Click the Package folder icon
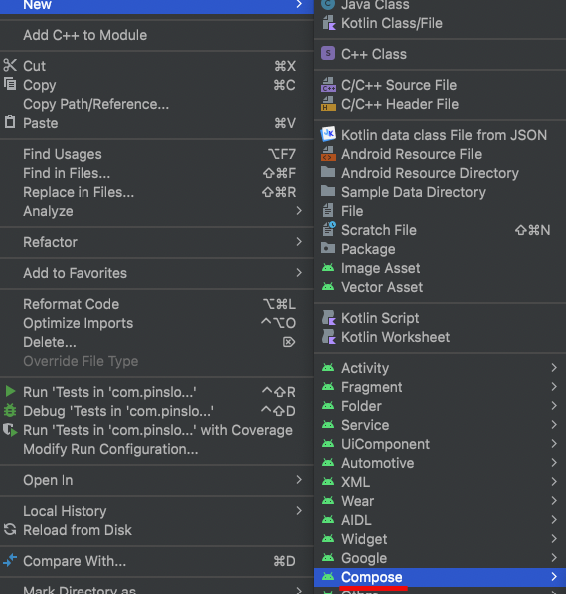This screenshot has width=566, height=594. (x=328, y=248)
